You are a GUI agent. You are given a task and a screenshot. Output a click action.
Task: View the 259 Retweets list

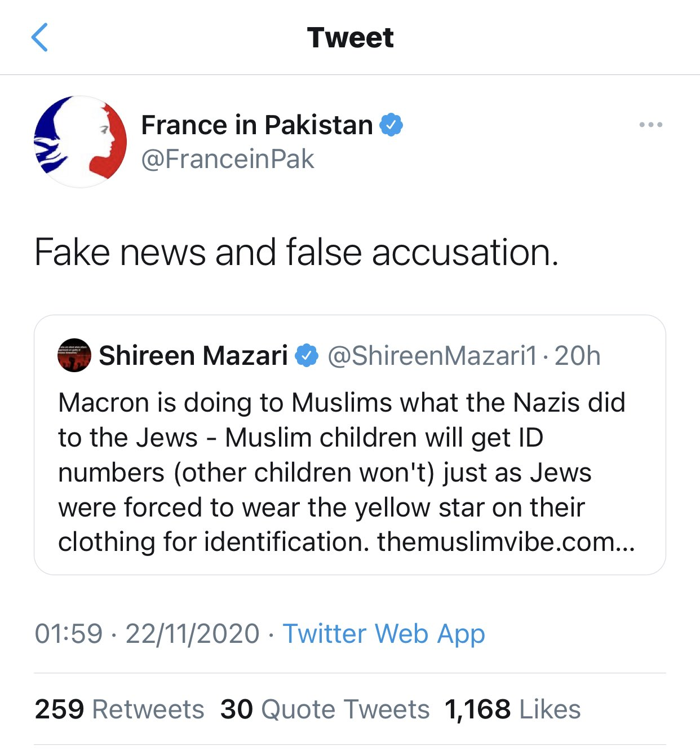coord(119,709)
